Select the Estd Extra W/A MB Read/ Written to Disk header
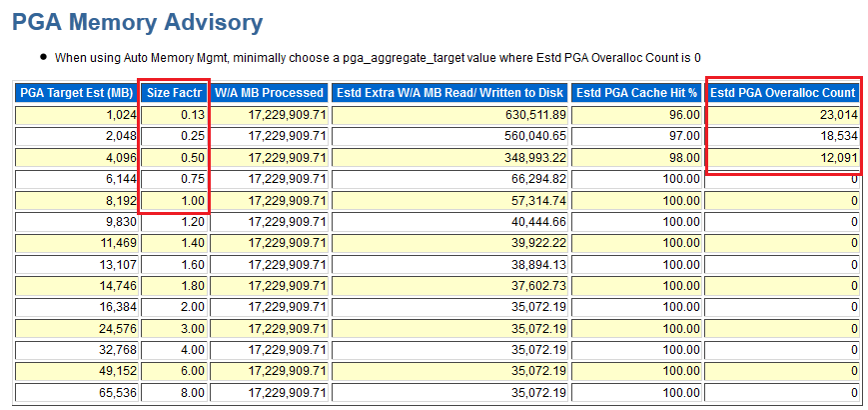The width and height of the screenshot is (868, 410). (449, 93)
